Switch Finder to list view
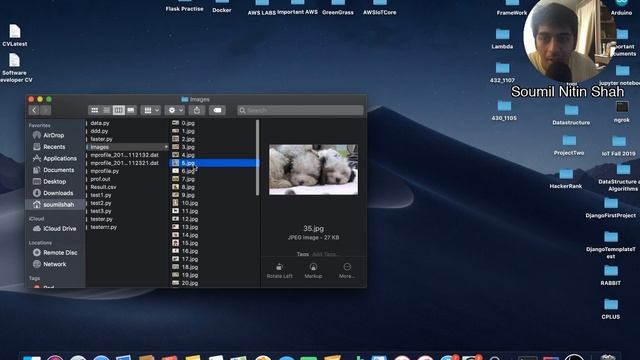Image resolution: width=640 pixels, height=360 pixels. click(x=107, y=110)
